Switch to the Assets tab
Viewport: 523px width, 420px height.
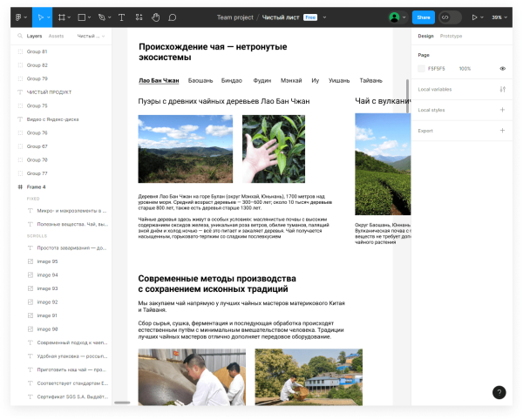tap(56, 37)
